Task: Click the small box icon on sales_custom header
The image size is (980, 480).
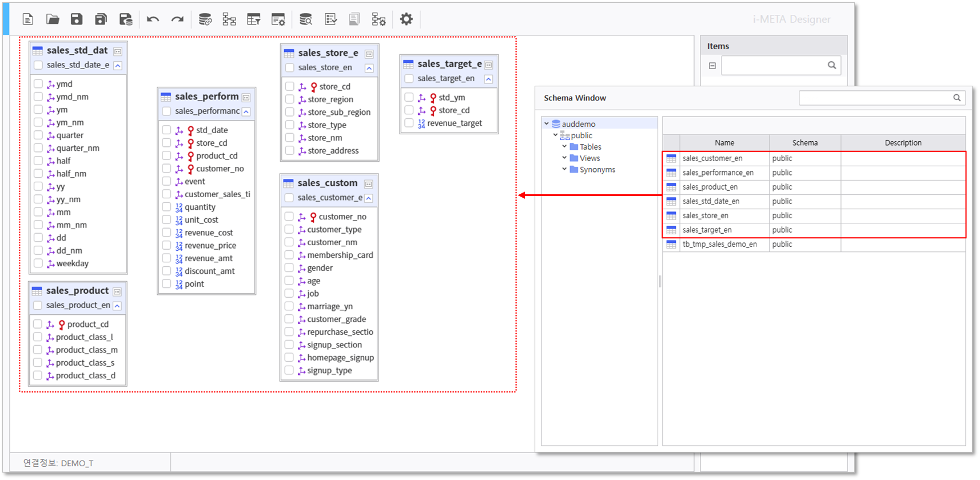Action: pyautogui.click(x=368, y=184)
